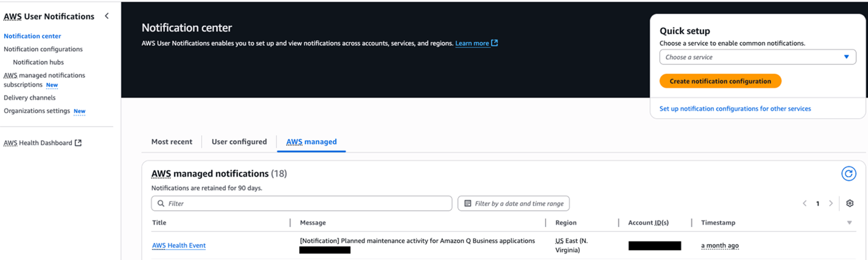Screen dimensions: 868x260
Task: Click the Planned maintenance activity message text
Action: point(417,241)
